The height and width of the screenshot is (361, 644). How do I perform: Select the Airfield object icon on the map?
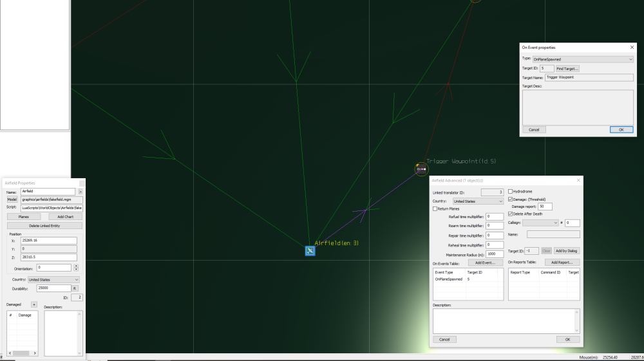(310, 250)
